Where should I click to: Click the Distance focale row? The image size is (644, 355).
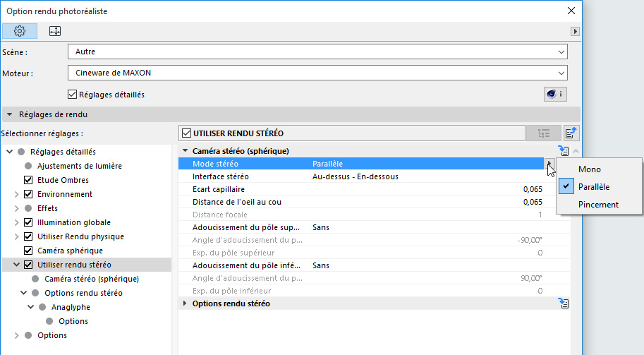pos(374,215)
